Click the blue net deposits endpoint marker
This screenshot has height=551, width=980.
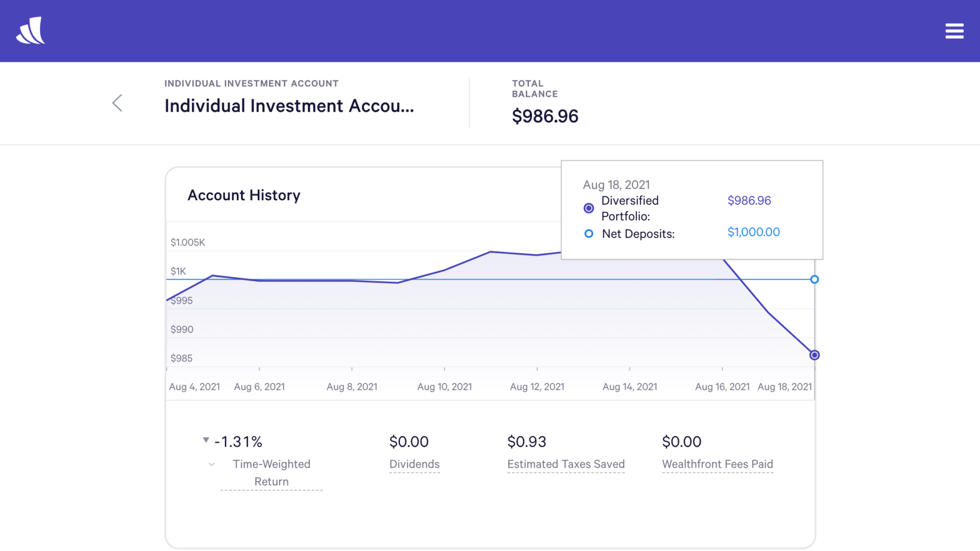pyautogui.click(x=814, y=279)
